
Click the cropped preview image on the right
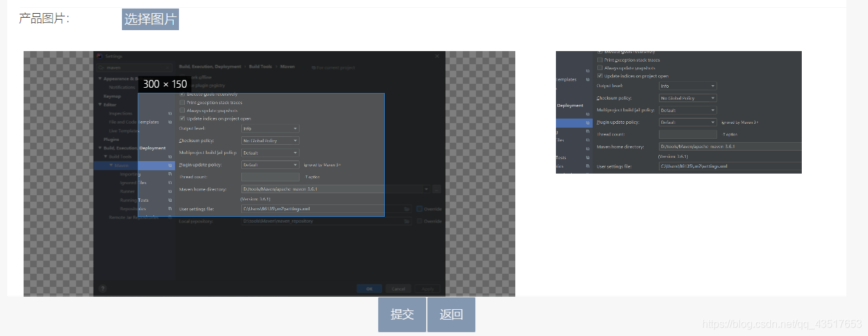tap(679, 112)
